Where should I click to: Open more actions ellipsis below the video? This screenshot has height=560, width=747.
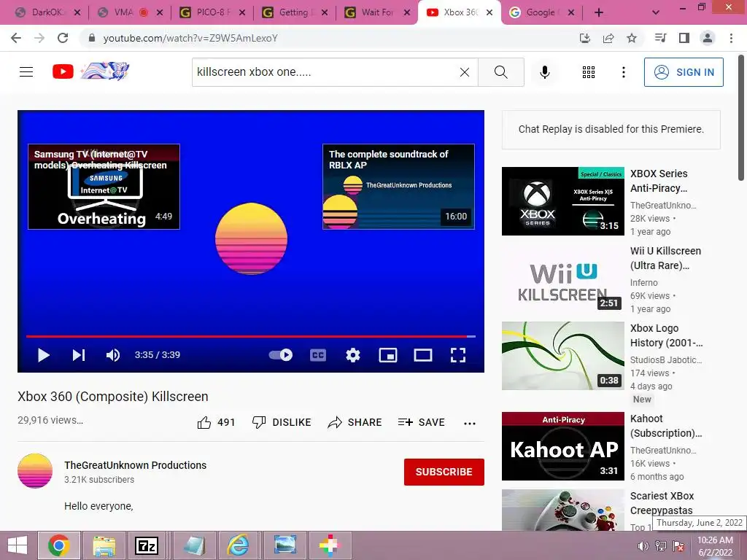[x=470, y=424]
